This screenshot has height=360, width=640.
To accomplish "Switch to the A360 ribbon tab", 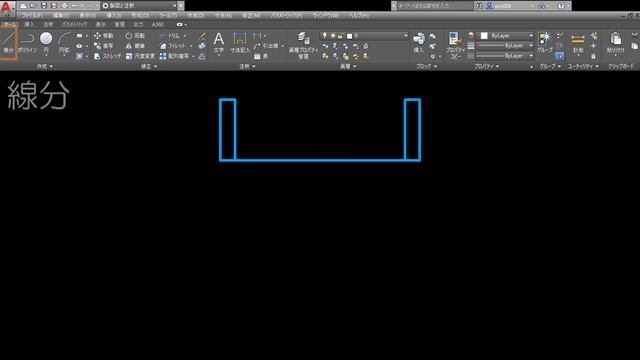I will (158, 24).
